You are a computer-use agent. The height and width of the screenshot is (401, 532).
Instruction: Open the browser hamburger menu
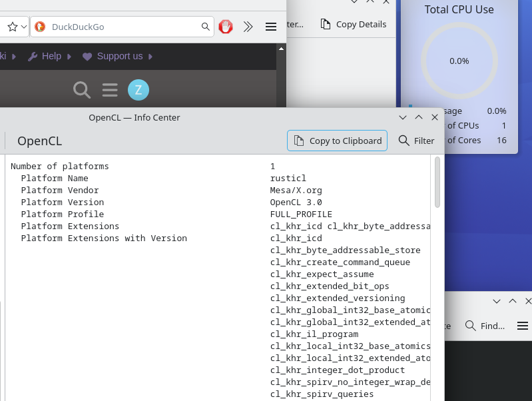(x=270, y=27)
